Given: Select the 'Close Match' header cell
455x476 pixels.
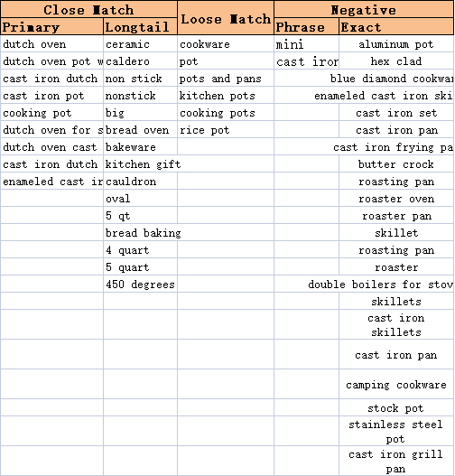Looking at the screenshot, I should [88, 9].
